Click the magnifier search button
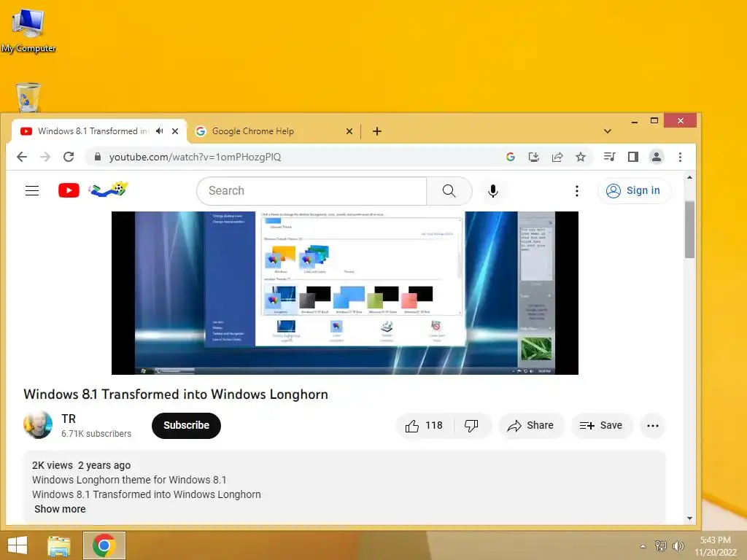The height and width of the screenshot is (560, 747). tap(449, 191)
